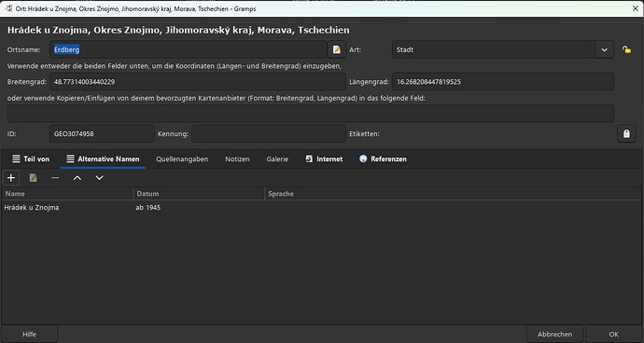This screenshot has height=343, width=644.
Task: Click the Hilfe button
Action: [29, 335]
